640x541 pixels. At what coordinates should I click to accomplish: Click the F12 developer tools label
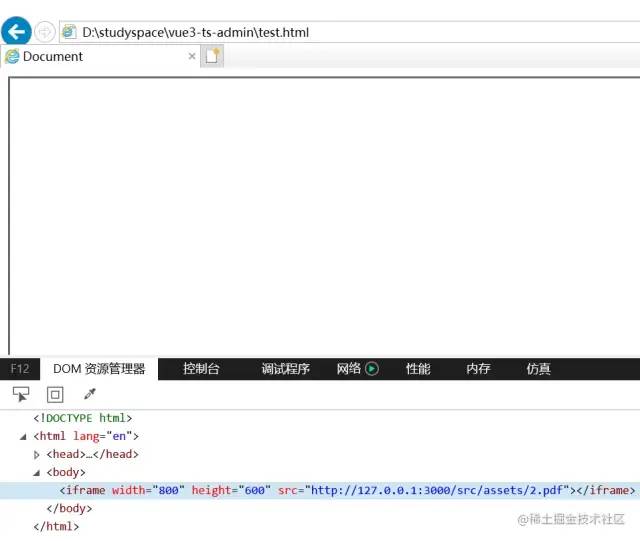pos(20,369)
